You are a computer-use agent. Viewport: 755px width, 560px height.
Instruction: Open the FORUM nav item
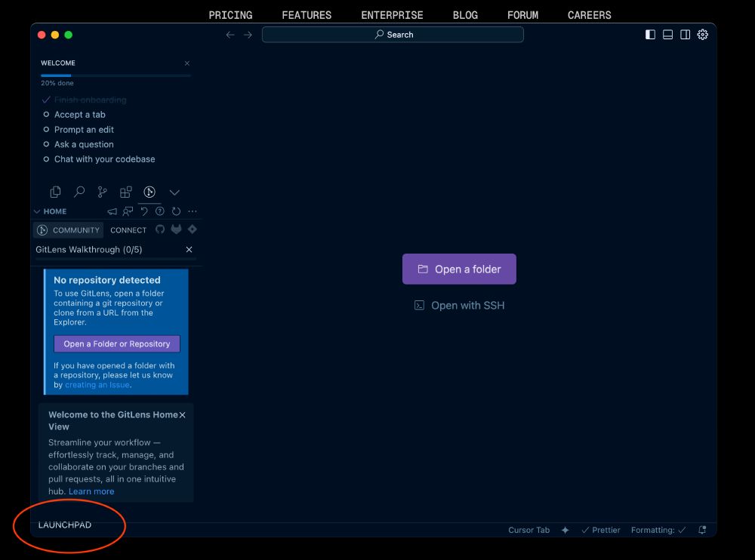[x=522, y=15]
